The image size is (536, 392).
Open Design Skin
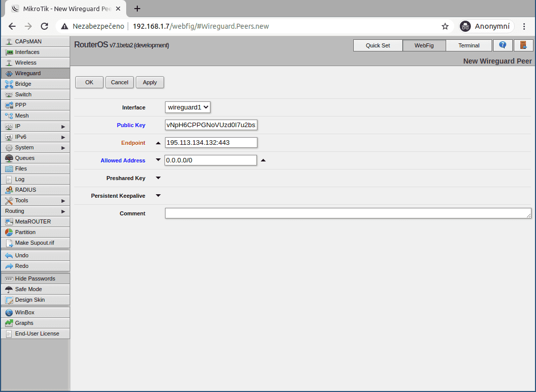click(x=35, y=300)
